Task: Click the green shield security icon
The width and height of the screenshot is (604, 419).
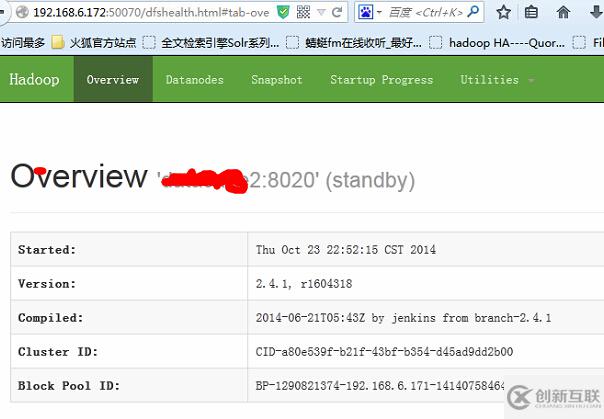Action: click(x=283, y=12)
